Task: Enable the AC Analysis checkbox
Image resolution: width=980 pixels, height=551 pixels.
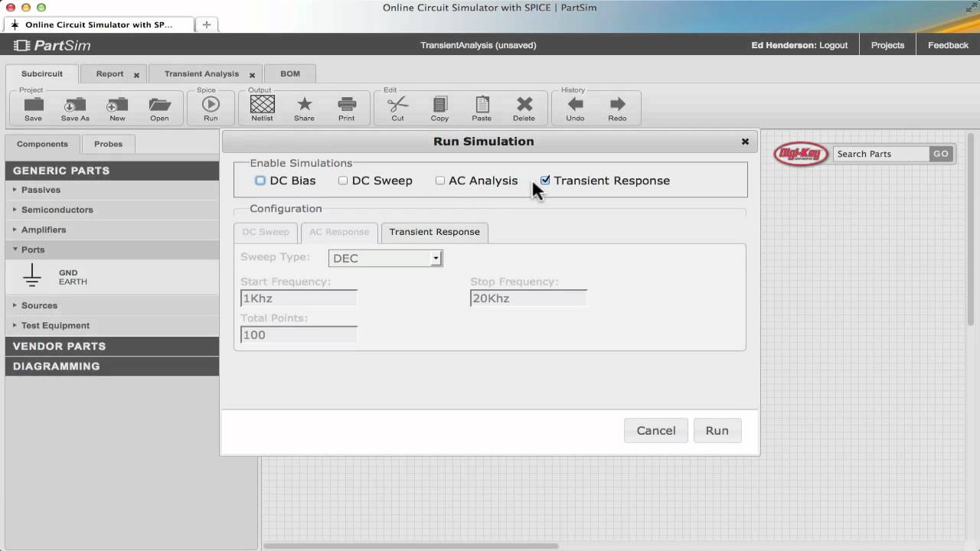Action: pos(440,181)
